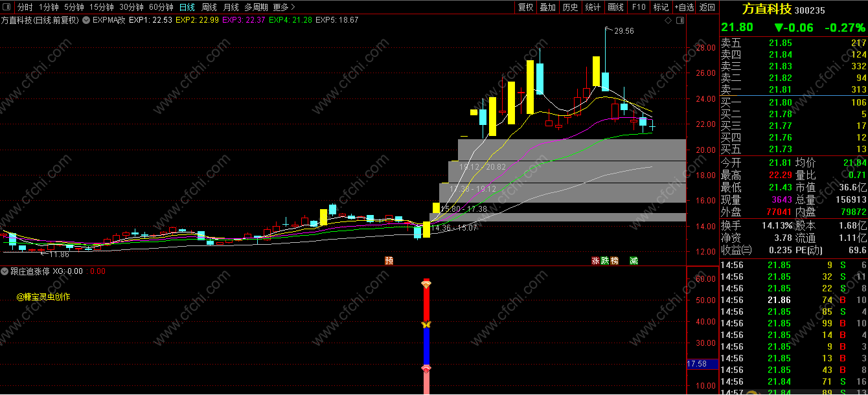Expand the 更多 periods menu
Viewport: 868px width, 395px height.
click(x=284, y=7)
